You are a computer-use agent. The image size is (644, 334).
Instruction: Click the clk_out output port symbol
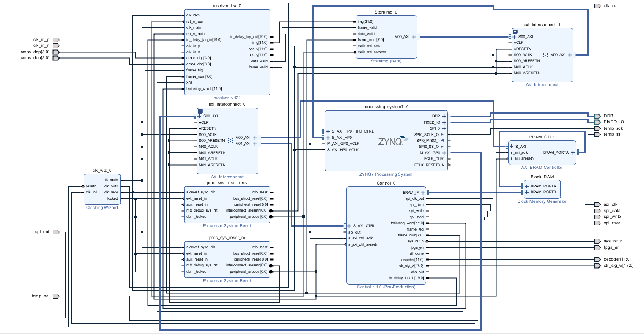pyautogui.click(x=597, y=6)
